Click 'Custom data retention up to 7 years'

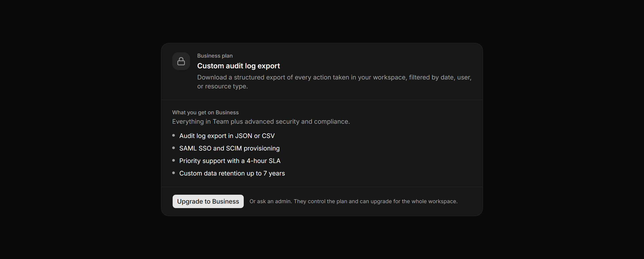pyautogui.click(x=232, y=173)
